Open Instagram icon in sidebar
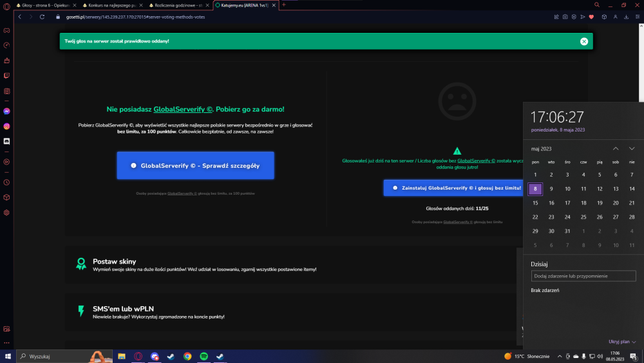Image resolution: width=644 pixels, height=363 pixels. (6, 126)
